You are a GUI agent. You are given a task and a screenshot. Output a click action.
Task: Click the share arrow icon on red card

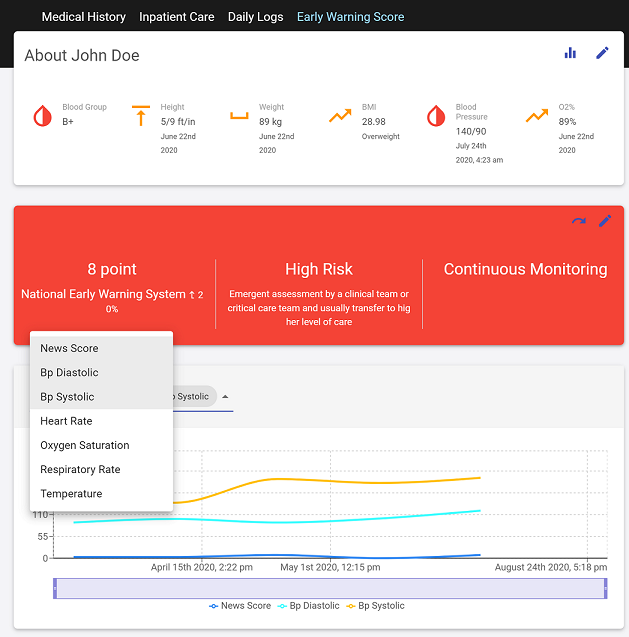point(578,221)
